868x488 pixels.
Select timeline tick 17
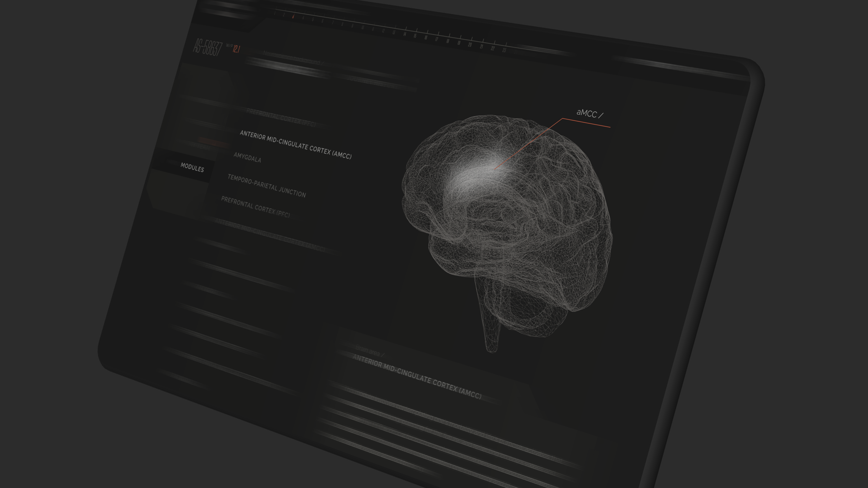coord(437,39)
